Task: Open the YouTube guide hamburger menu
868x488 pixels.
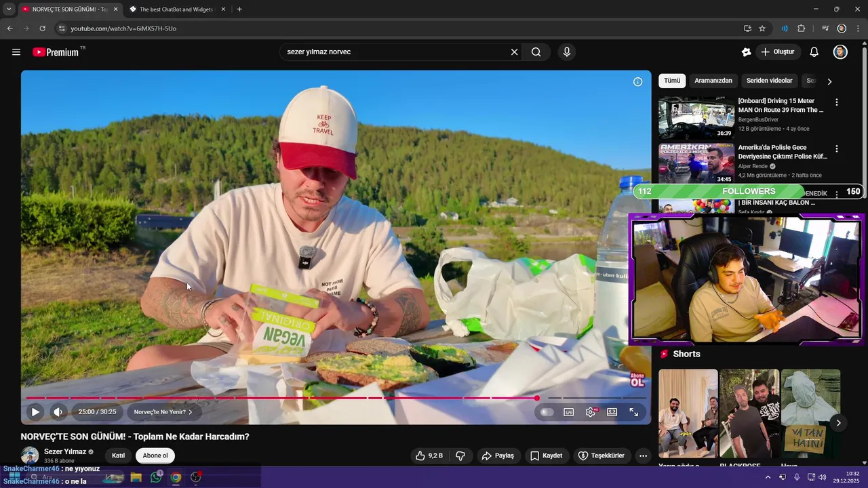Action: click(16, 52)
